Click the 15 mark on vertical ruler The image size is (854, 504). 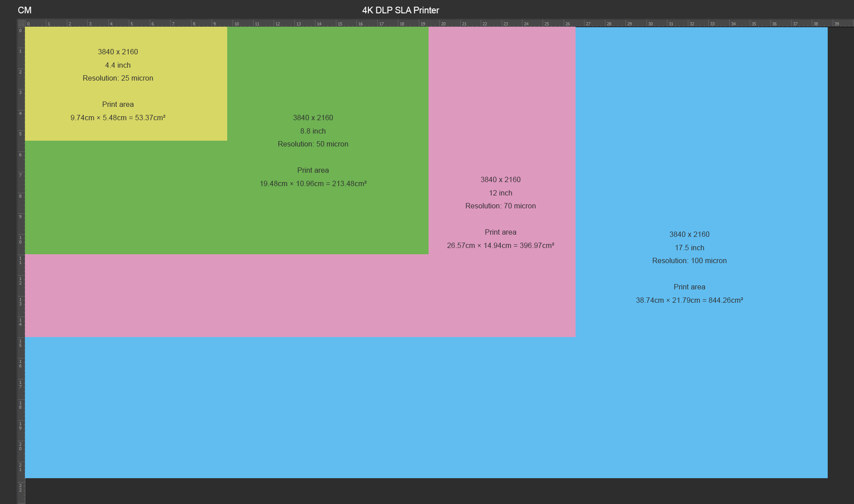pyautogui.click(x=20, y=343)
